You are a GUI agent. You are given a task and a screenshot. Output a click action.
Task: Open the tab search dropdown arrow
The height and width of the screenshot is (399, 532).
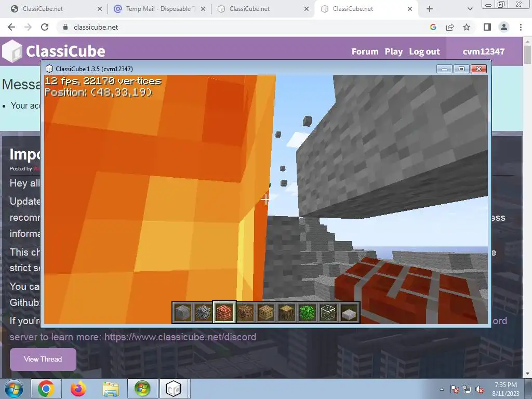click(x=470, y=9)
